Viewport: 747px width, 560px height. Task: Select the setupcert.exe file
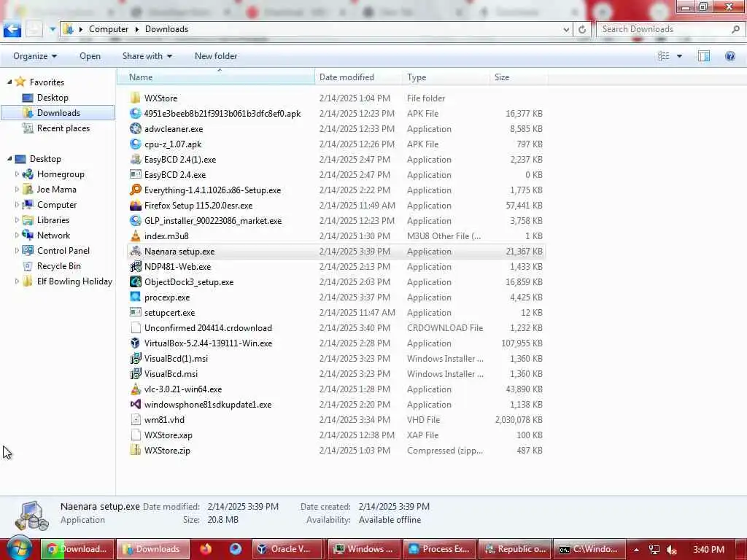tap(337, 312)
